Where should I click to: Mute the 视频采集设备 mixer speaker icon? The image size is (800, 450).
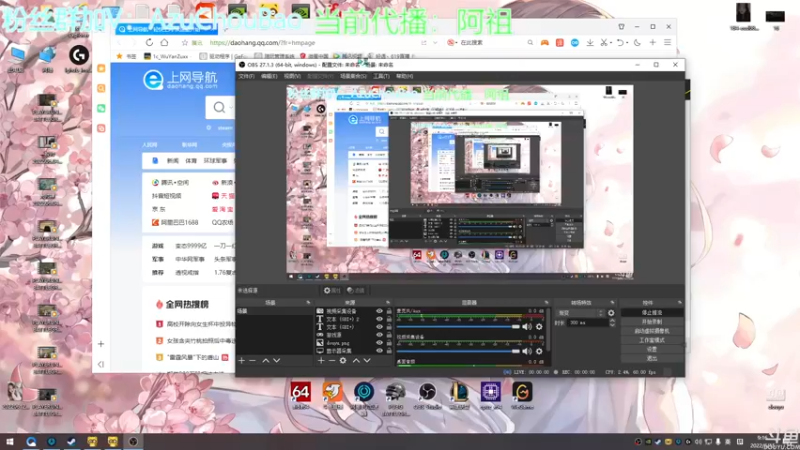(527, 351)
